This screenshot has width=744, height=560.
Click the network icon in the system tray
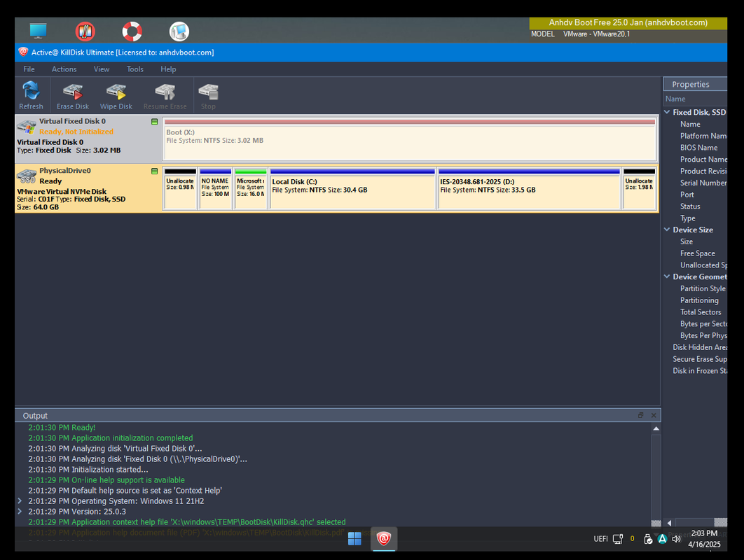[x=617, y=539]
